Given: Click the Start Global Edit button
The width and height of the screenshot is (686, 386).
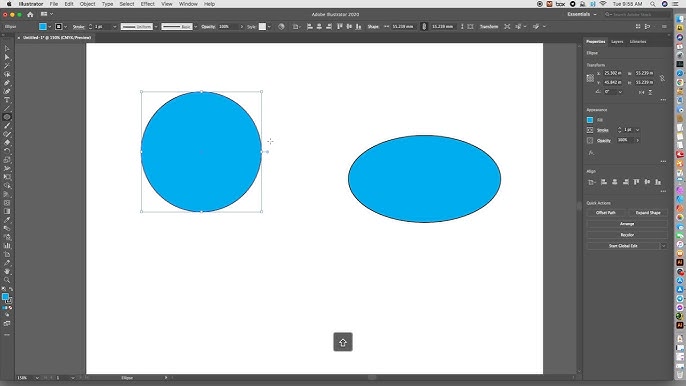Looking at the screenshot, I should (x=623, y=246).
